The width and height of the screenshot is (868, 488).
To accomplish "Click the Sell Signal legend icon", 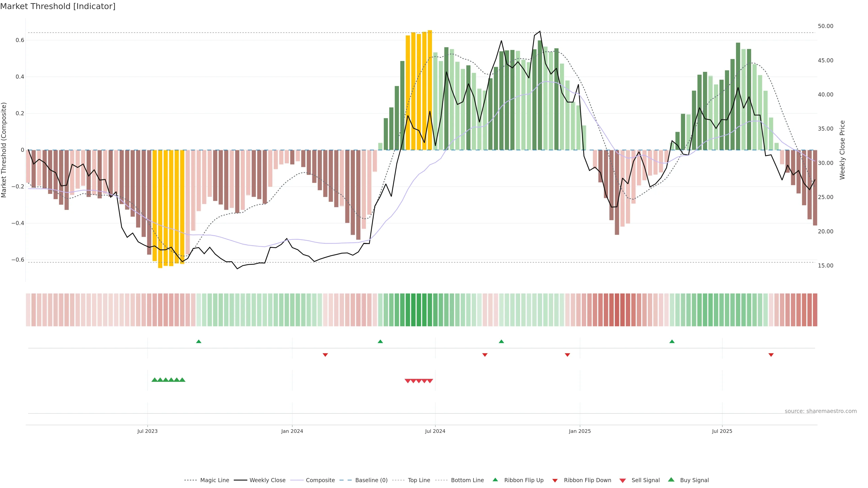I will [x=622, y=480].
